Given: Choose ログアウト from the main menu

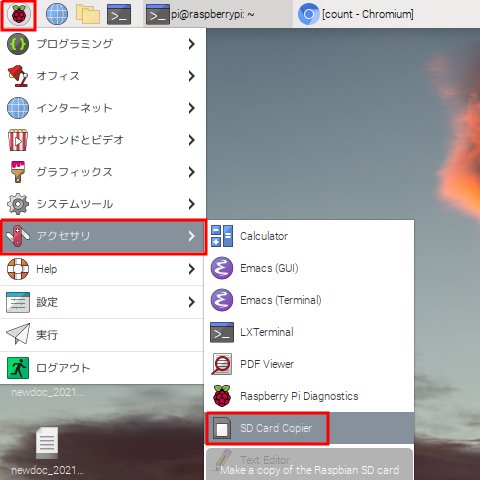Looking at the screenshot, I should pyautogui.click(x=102, y=368).
